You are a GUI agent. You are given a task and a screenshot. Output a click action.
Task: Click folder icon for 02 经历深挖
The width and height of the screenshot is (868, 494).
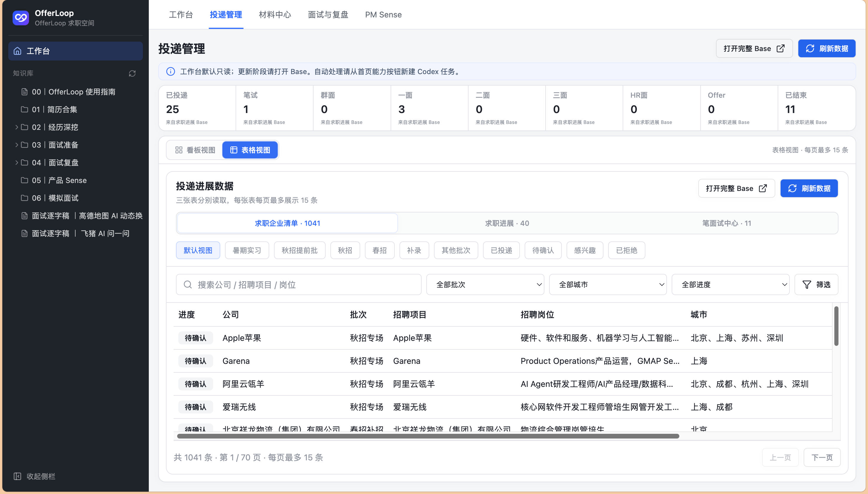25,127
